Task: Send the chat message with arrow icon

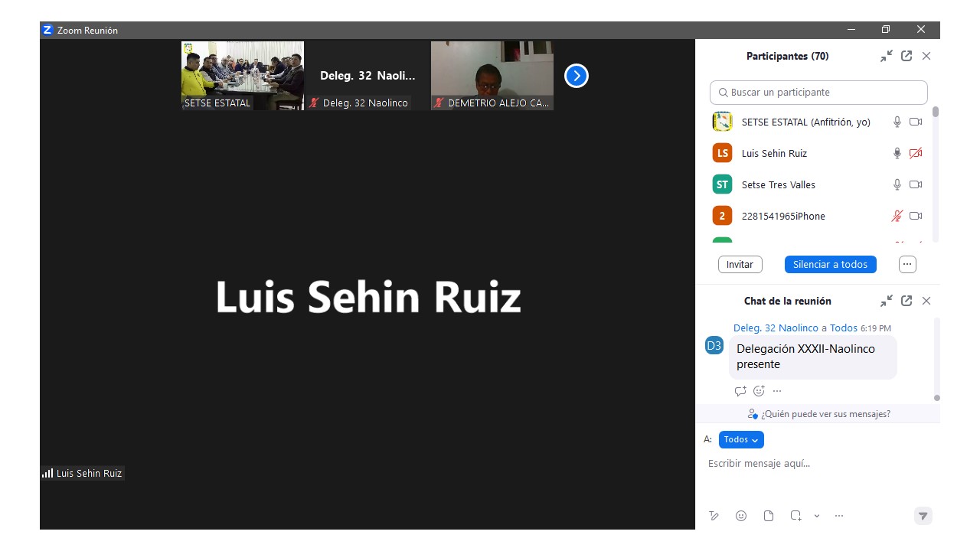Action: pos(923,516)
